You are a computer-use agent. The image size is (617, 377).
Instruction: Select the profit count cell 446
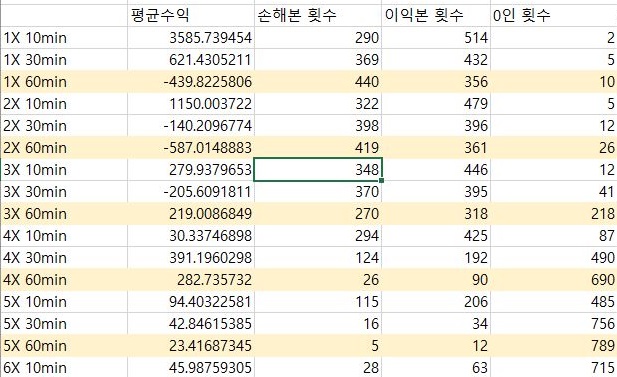pos(436,170)
